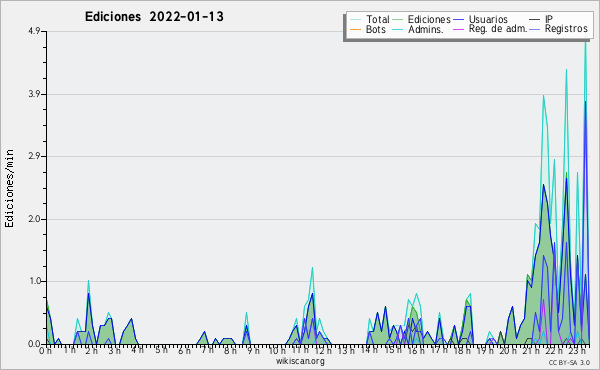The height and width of the screenshot is (370, 600).
Task: Click the 4.9 y-axis tick label
Action: pyautogui.click(x=34, y=31)
